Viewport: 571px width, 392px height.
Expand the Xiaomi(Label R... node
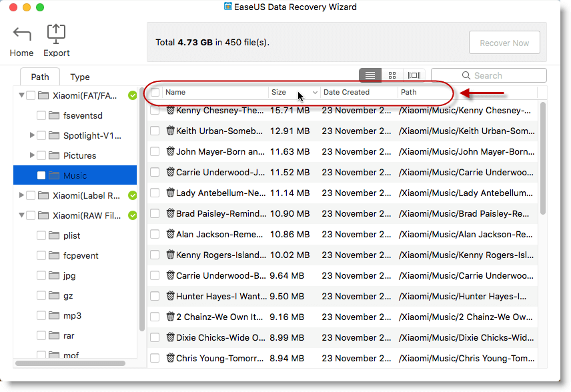tap(21, 195)
